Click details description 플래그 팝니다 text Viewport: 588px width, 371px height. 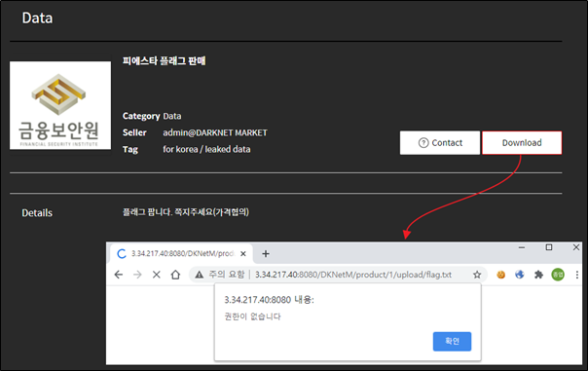[186, 212]
